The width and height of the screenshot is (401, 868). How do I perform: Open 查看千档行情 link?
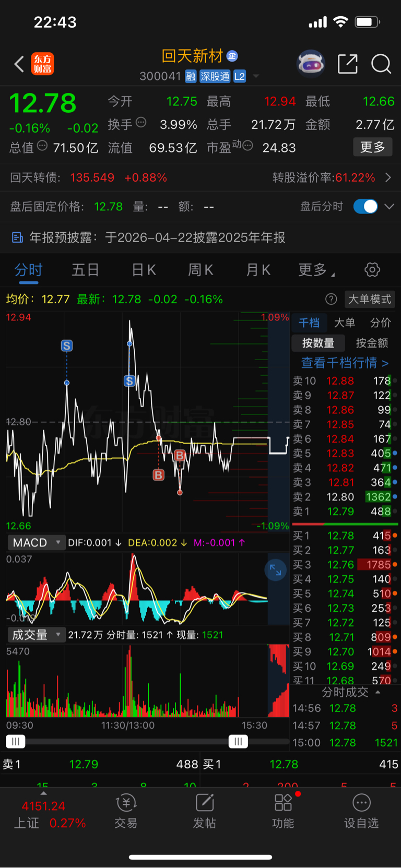pyautogui.click(x=345, y=362)
